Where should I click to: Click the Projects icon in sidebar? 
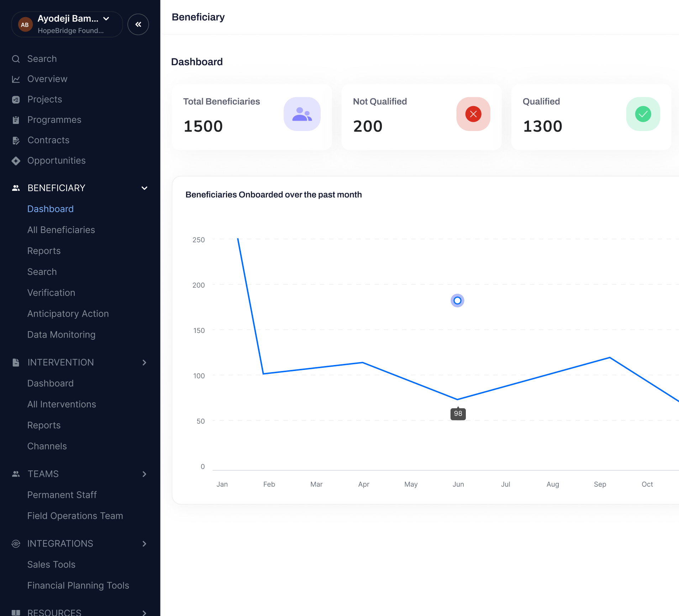(16, 99)
